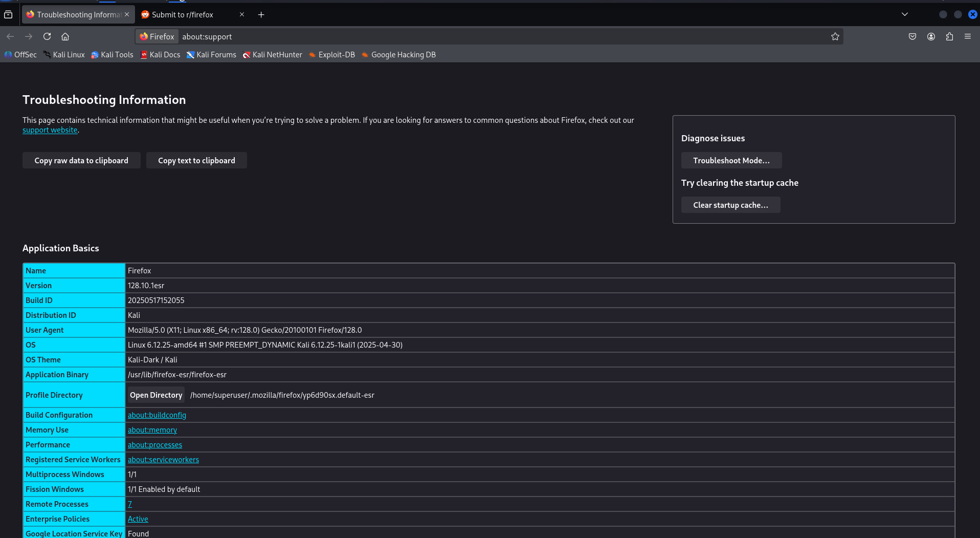Click the Distribution ID value Kali

pos(134,315)
